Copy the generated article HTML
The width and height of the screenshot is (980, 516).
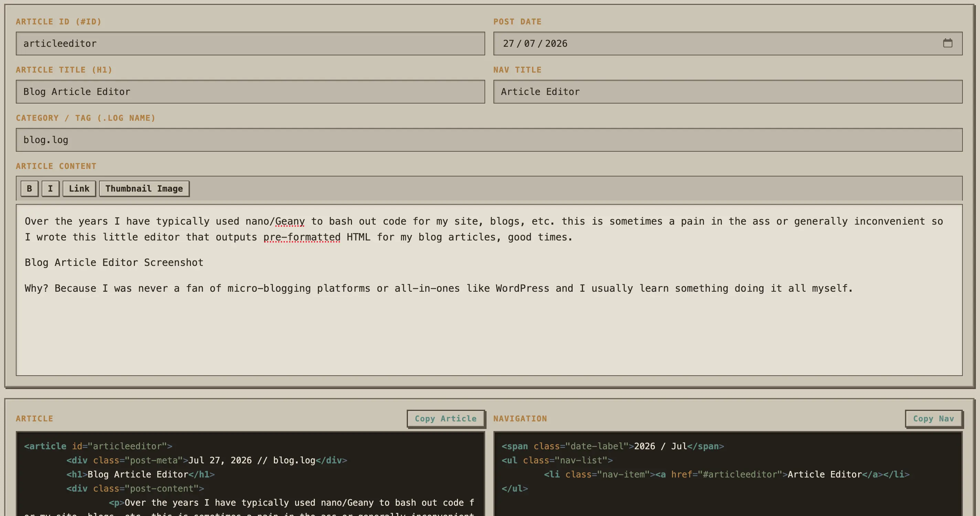(446, 419)
